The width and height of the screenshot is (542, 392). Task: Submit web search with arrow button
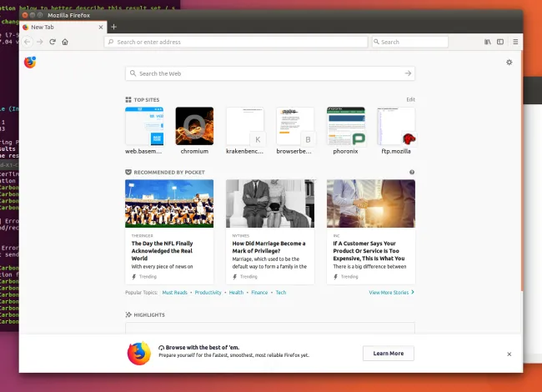(x=408, y=73)
